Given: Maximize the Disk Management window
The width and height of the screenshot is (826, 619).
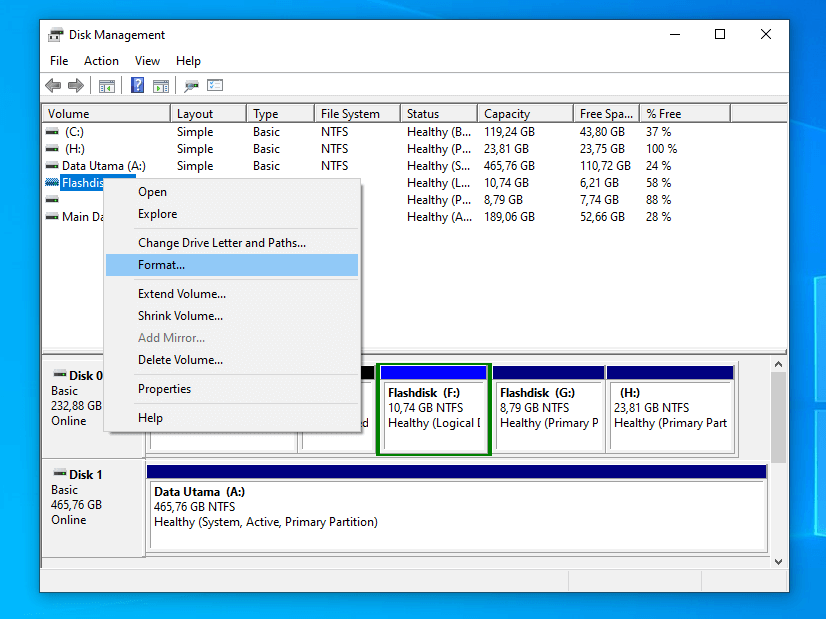Looking at the screenshot, I should click(x=720, y=35).
